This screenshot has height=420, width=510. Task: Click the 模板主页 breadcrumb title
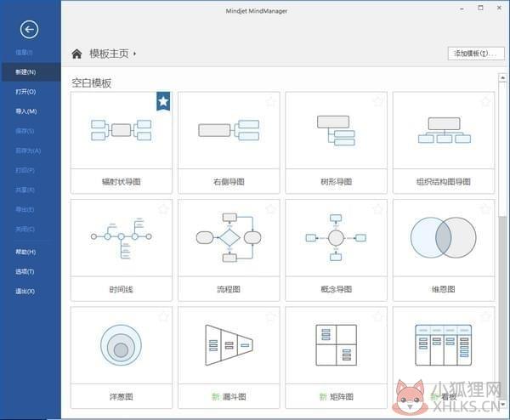tap(109, 54)
